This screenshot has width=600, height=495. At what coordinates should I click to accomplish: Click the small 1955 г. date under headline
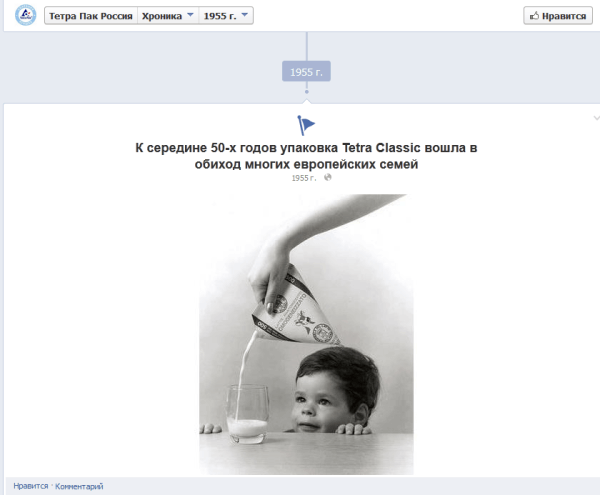[x=303, y=177]
